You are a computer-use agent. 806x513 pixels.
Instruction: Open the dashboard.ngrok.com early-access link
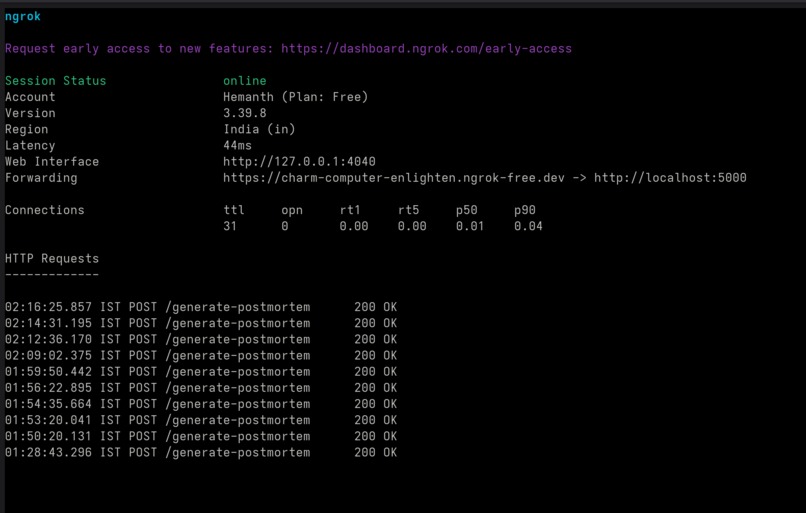click(x=426, y=48)
